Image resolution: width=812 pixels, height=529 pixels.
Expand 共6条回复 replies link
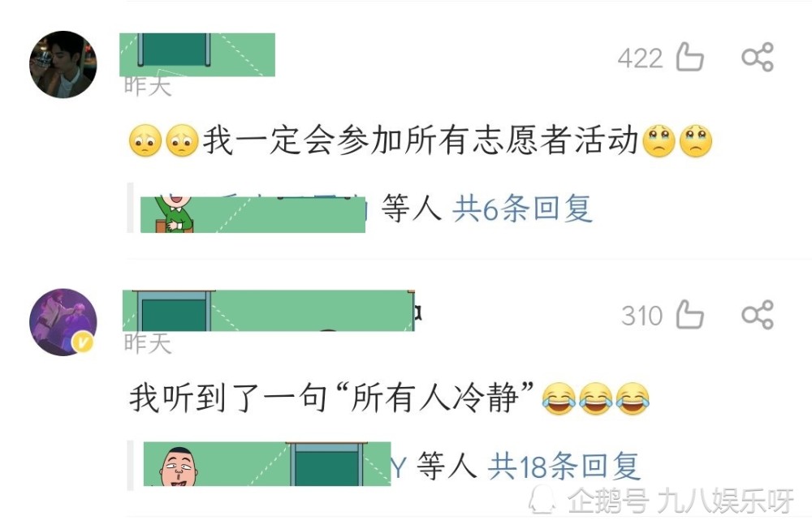(x=522, y=209)
